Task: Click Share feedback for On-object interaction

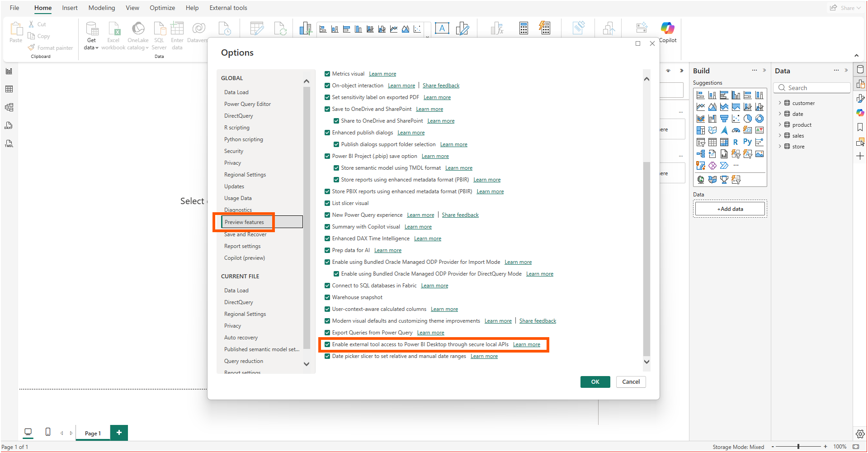Action: (441, 86)
